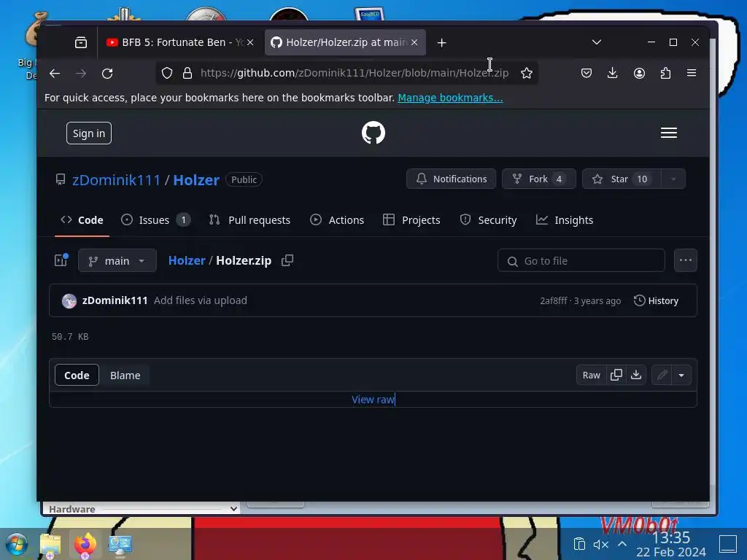Open Firefox View tab manager icon

(81, 43)
